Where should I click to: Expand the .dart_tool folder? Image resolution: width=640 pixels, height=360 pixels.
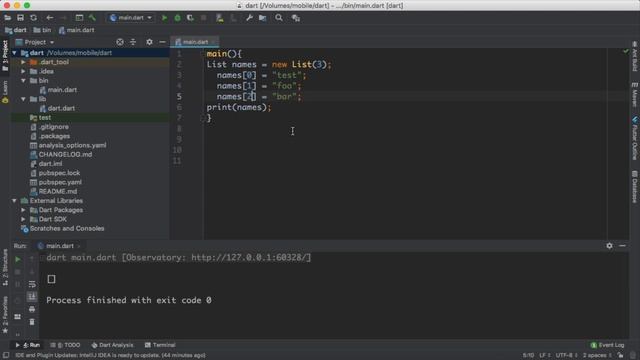23,62
